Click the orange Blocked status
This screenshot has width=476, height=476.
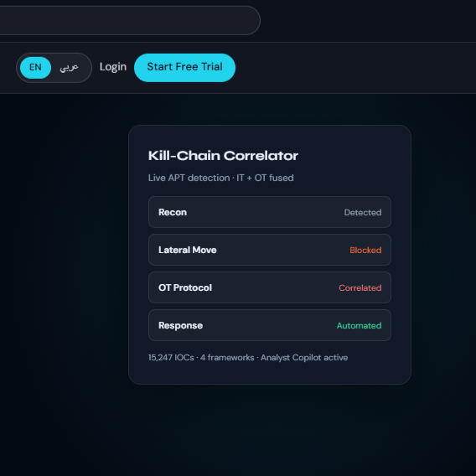[365, 250]
